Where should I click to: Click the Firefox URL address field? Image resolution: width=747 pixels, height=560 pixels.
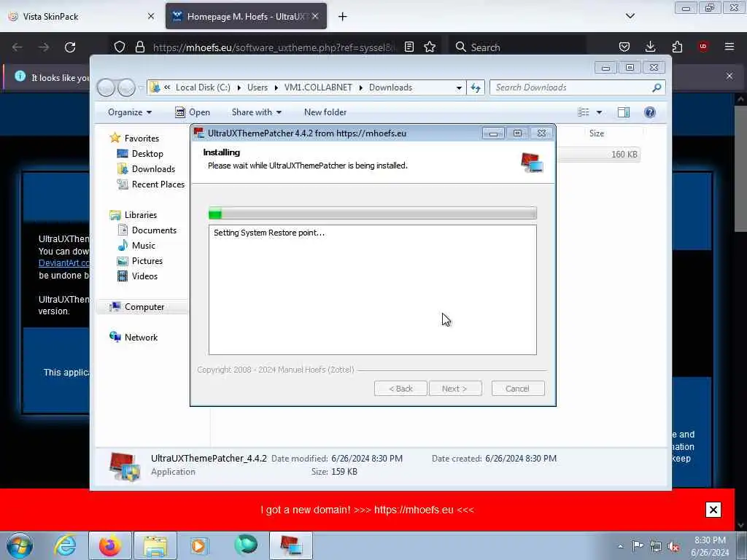(x=274, y=47)
